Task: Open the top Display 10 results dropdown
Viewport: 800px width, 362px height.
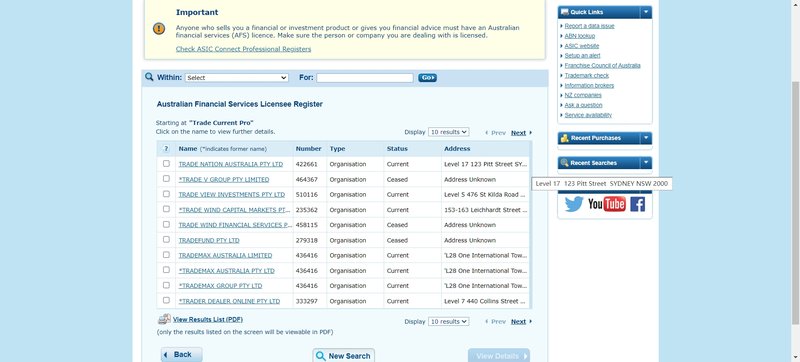Action: click(448, 132)
